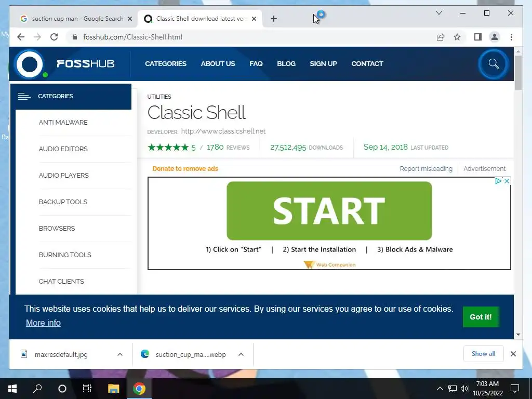Click the share page icon in address bar
Screen dimensions: 532x399
tap(441, 37)
